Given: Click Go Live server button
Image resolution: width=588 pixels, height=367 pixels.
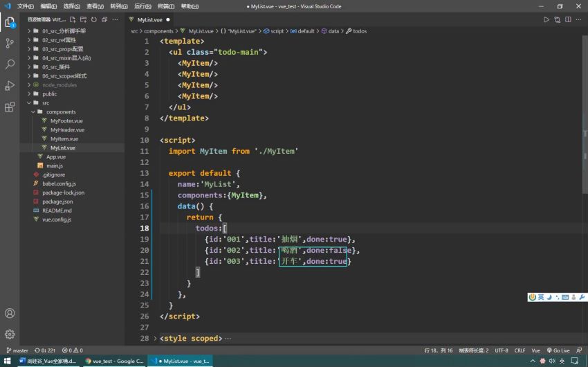Looking at the screenshot, I should [x=558, y=350].
